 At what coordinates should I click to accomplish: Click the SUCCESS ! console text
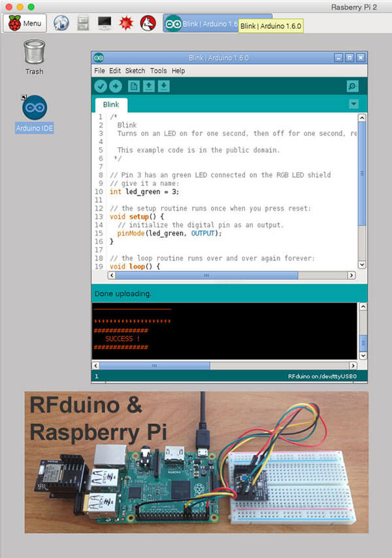pos(122,338)
